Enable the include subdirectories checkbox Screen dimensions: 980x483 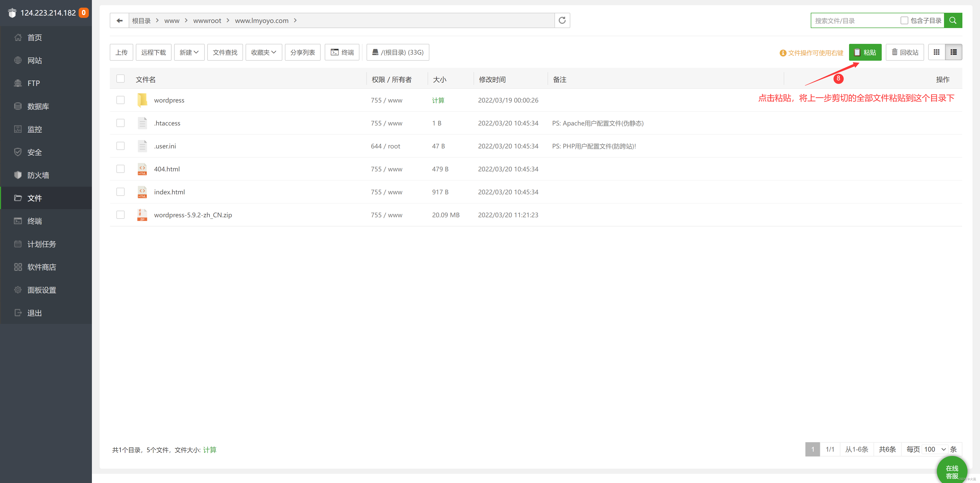click(x=904, y=20)
